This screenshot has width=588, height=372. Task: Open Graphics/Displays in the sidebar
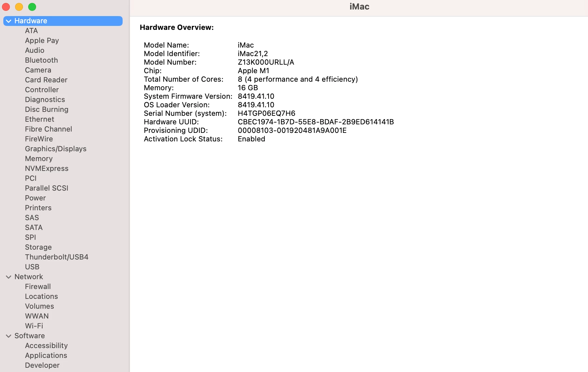56,149
